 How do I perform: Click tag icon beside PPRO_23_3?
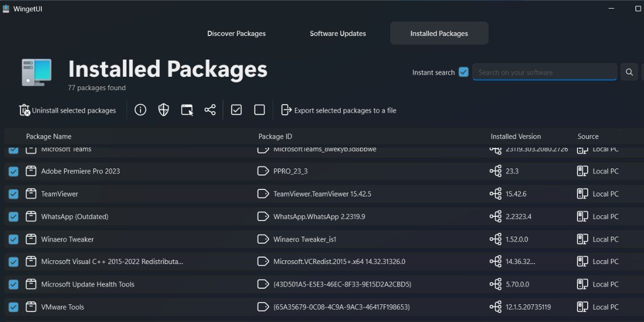click(263, 171)
